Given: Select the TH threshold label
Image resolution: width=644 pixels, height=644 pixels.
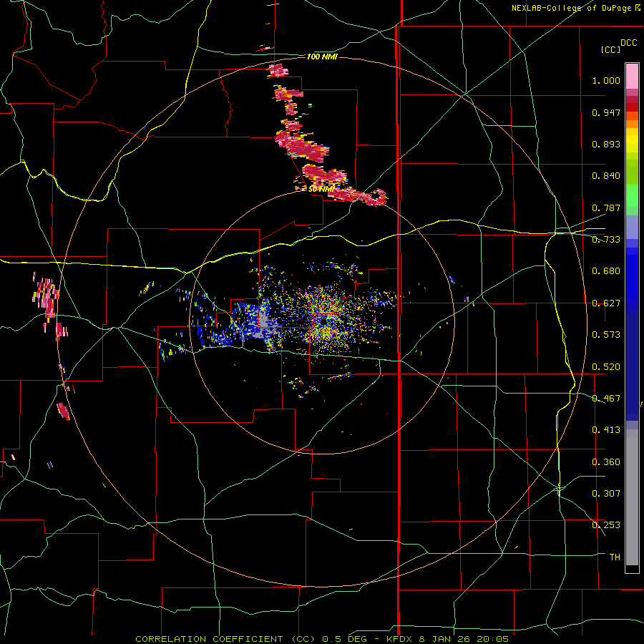Looking at the screenshot, I should click(x=615, y=557).
